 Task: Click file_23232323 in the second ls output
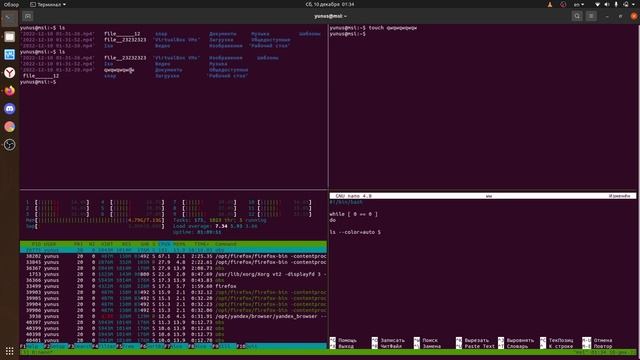click(x=125, y=58)
